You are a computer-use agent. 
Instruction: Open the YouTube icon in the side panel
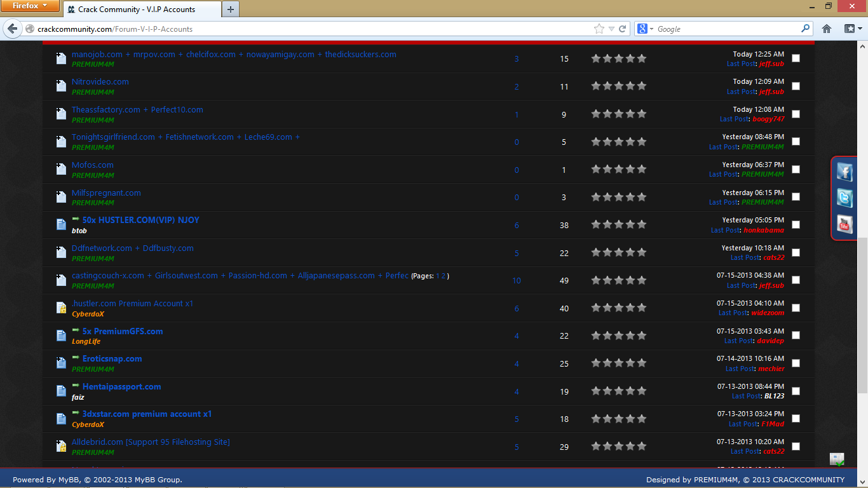[x=844, y=224]
